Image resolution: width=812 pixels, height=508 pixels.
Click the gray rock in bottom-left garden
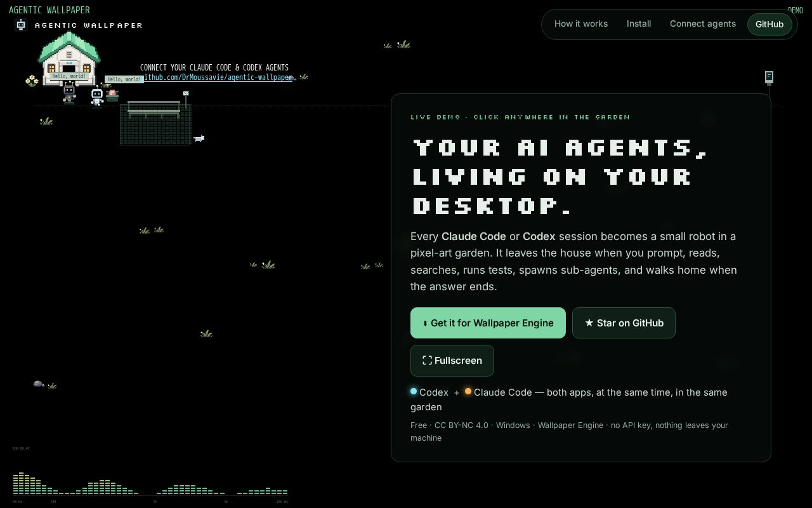click(x=39, y=384)
